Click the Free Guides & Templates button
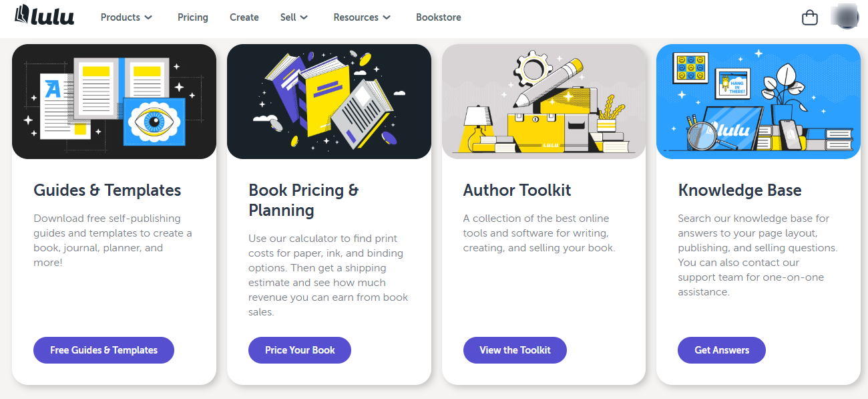This screenshot has width=868, height=399. pos(103,350)
